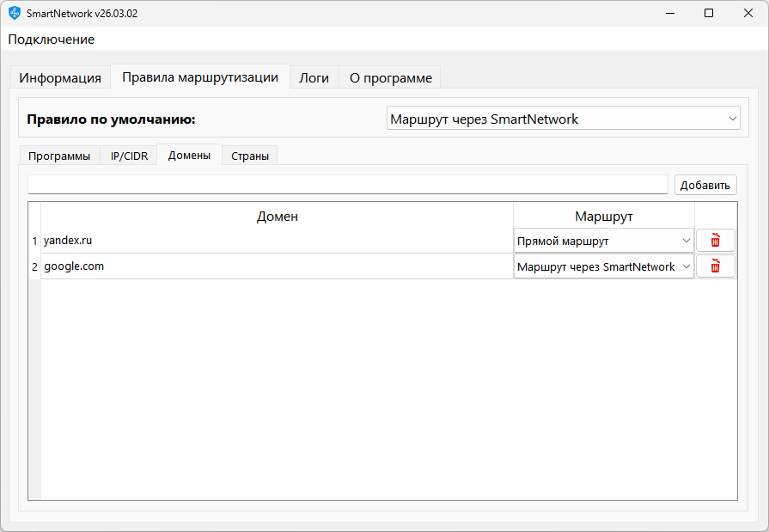
Task: Select the google.com domain cell
Action: point(277,266)
